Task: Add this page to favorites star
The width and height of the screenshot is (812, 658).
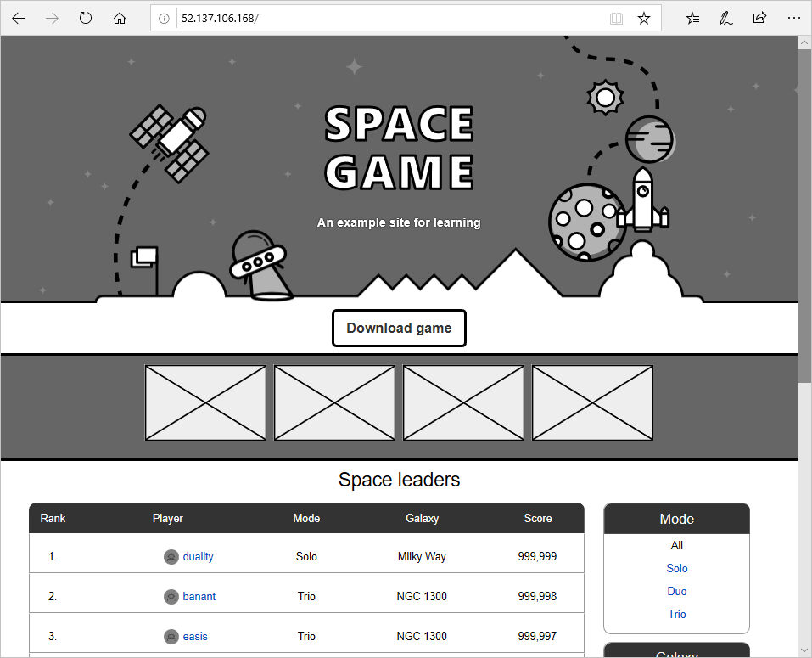Action: (x=644, y=19)
